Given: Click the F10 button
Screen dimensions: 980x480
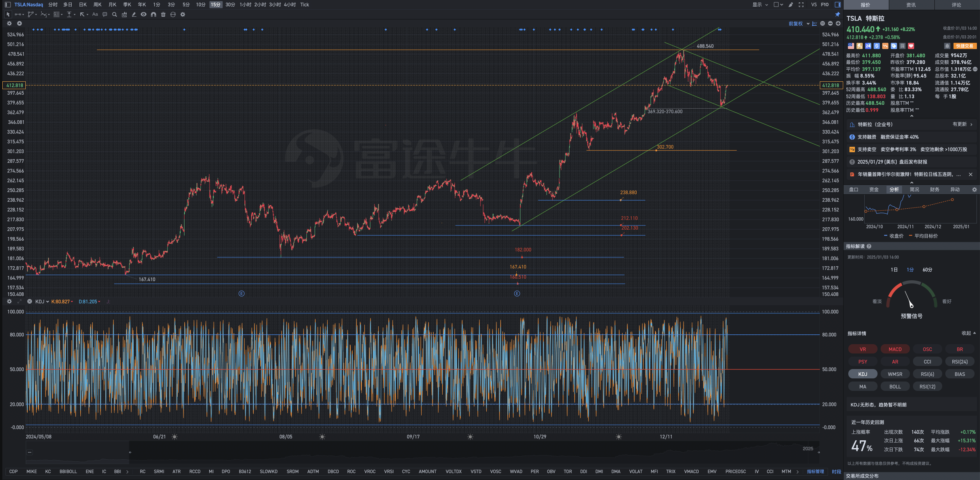Looking at the screenshot, I should pos(825,5).
